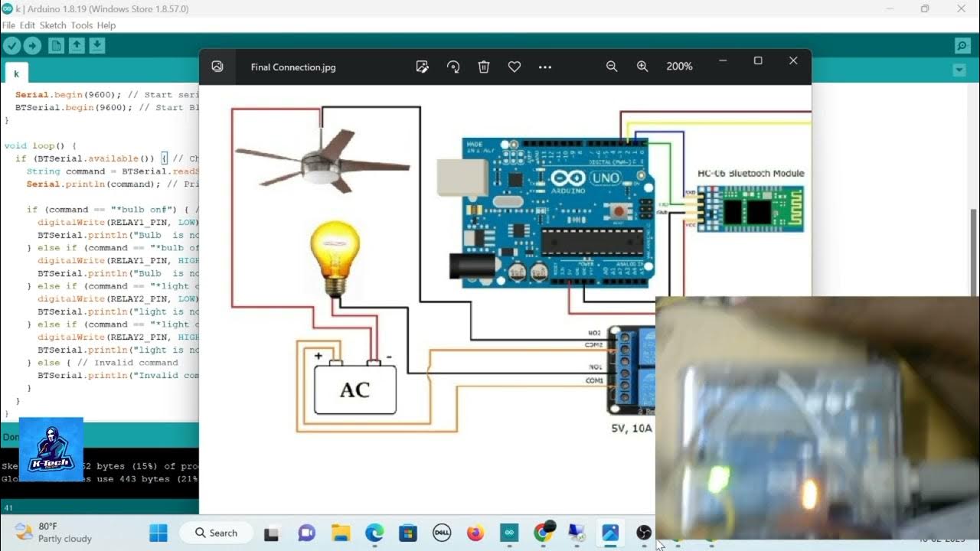Click the remote desktop taskbar icon

(577, 533)
